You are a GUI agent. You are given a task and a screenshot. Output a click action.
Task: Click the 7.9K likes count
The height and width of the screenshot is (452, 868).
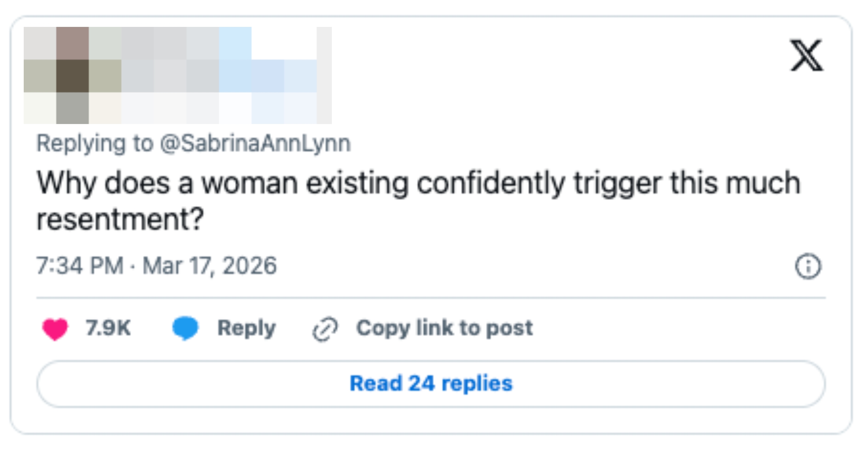[x=108, y=328]
